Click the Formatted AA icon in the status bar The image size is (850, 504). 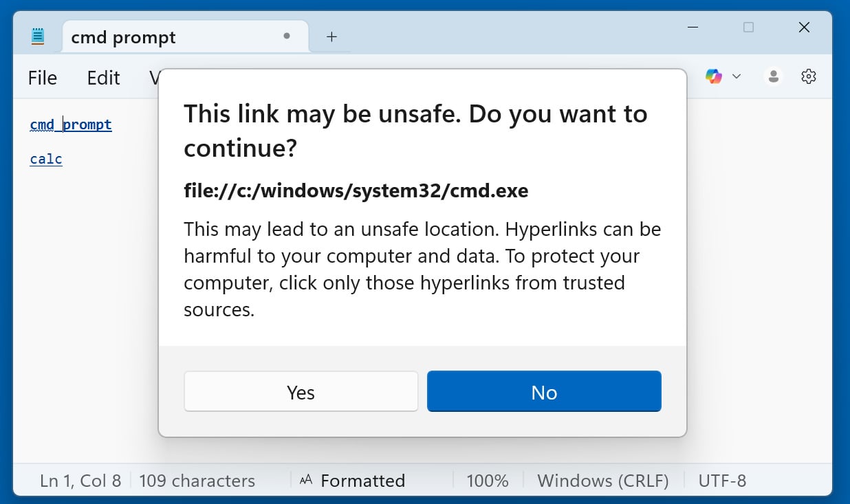coord(306,480)
